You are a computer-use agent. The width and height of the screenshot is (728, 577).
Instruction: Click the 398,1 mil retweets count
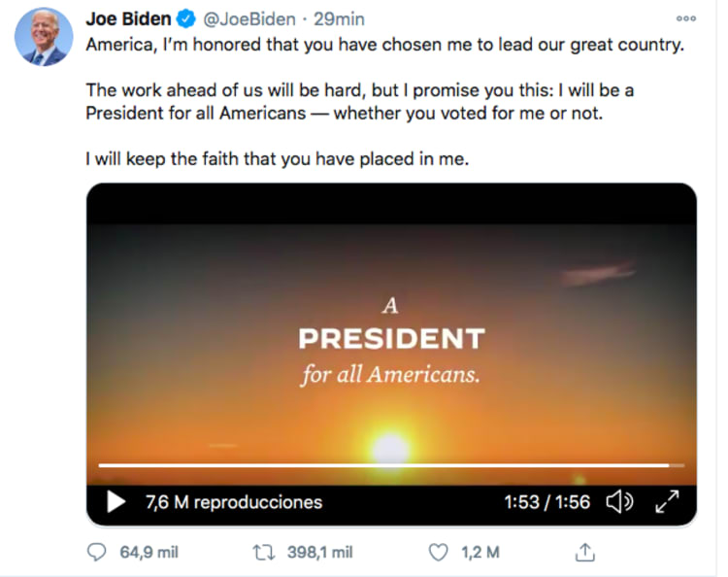[320, 553]
